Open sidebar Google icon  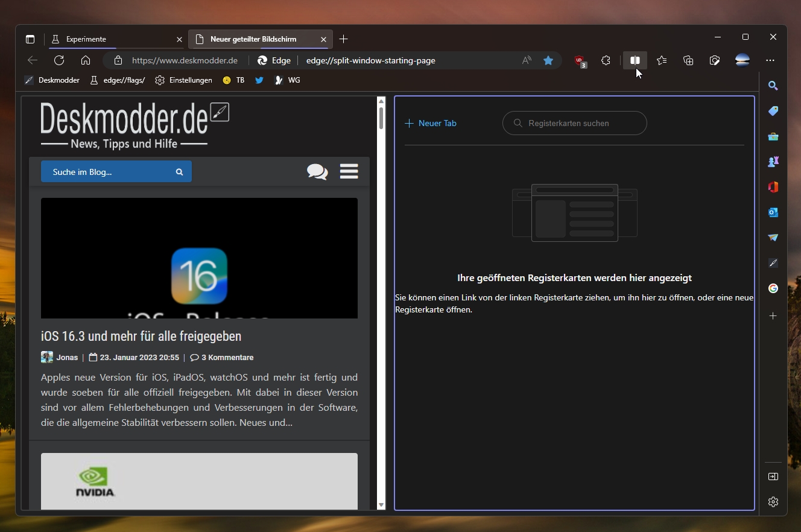click(773, 288)
